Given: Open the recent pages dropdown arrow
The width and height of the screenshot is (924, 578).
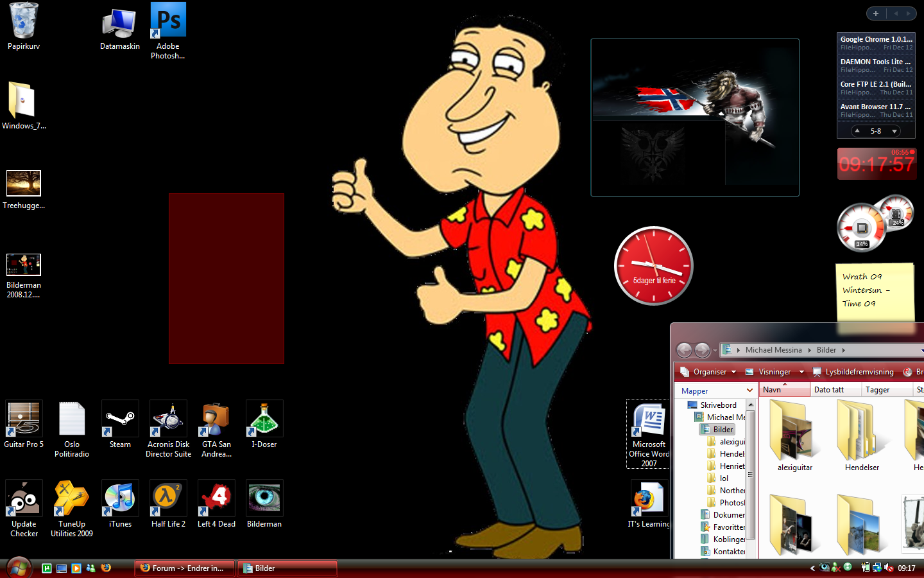Looking at the screenshot, I should (x=715, y=351).
